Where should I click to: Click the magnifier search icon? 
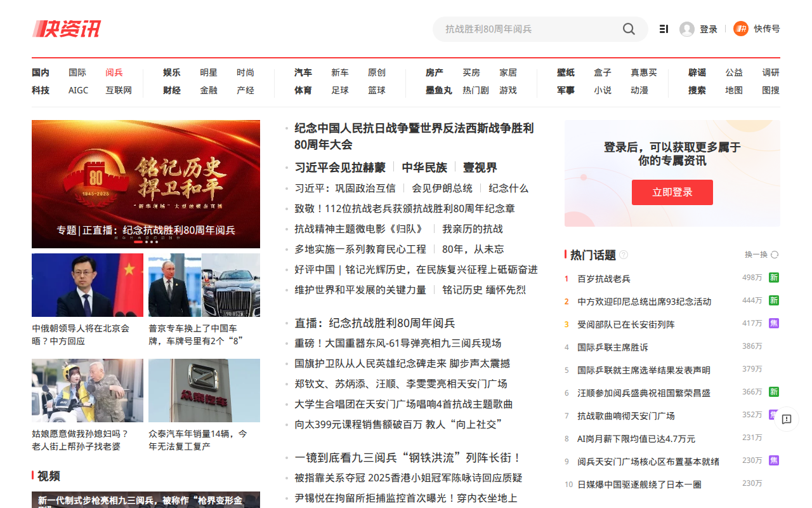pyautogui.click(x=629, y=29)
